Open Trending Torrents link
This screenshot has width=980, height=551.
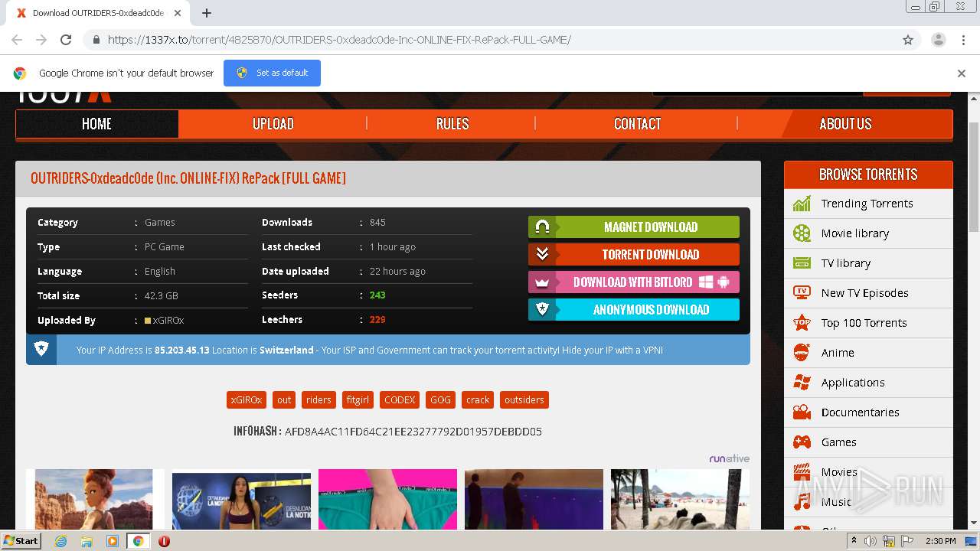(x=867, y=204)
